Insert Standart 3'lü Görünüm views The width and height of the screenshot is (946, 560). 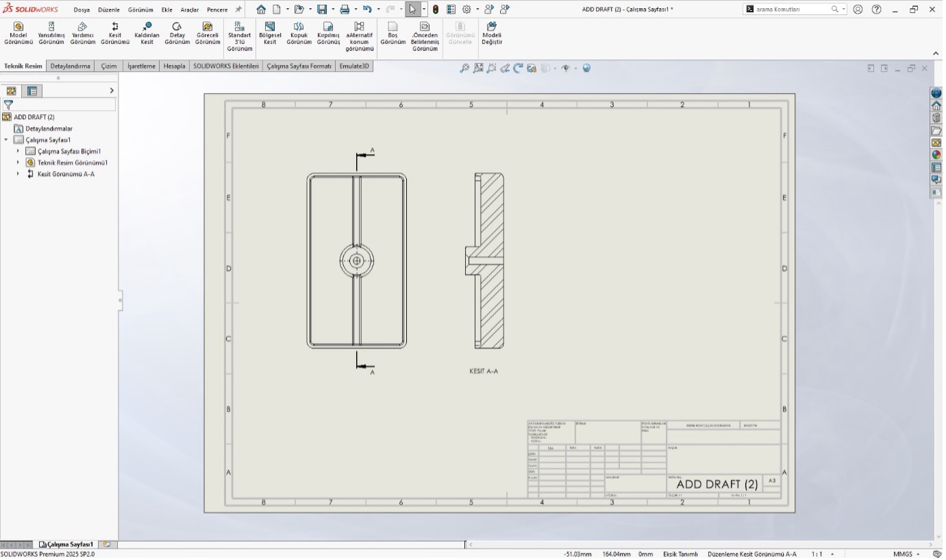(240, 36)
